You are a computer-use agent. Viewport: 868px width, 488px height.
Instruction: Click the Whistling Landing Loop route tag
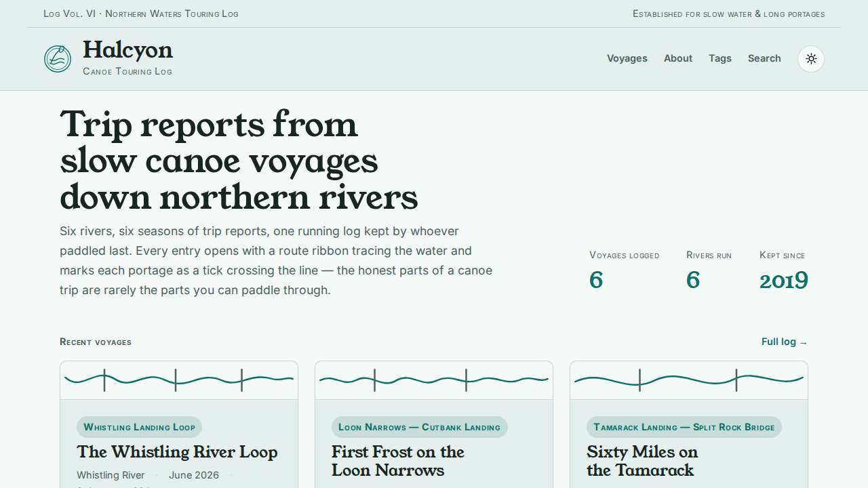point(139,427)
